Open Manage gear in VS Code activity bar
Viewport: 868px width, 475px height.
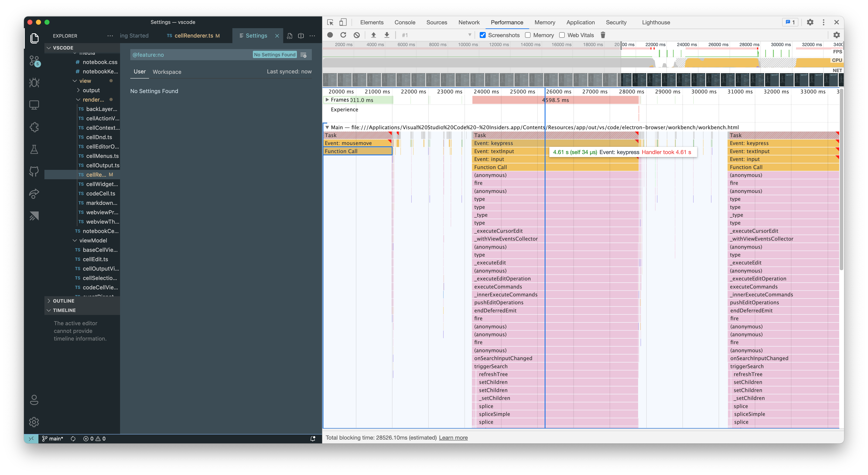point(34,422)
